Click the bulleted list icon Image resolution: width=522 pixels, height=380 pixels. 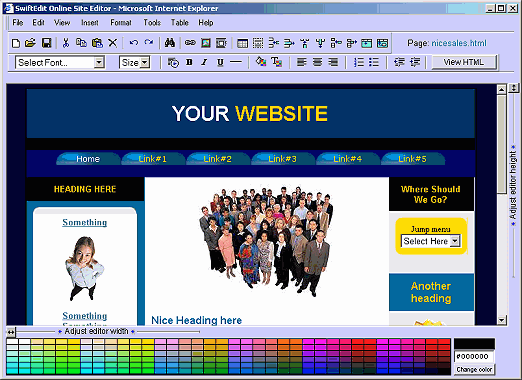374,62
